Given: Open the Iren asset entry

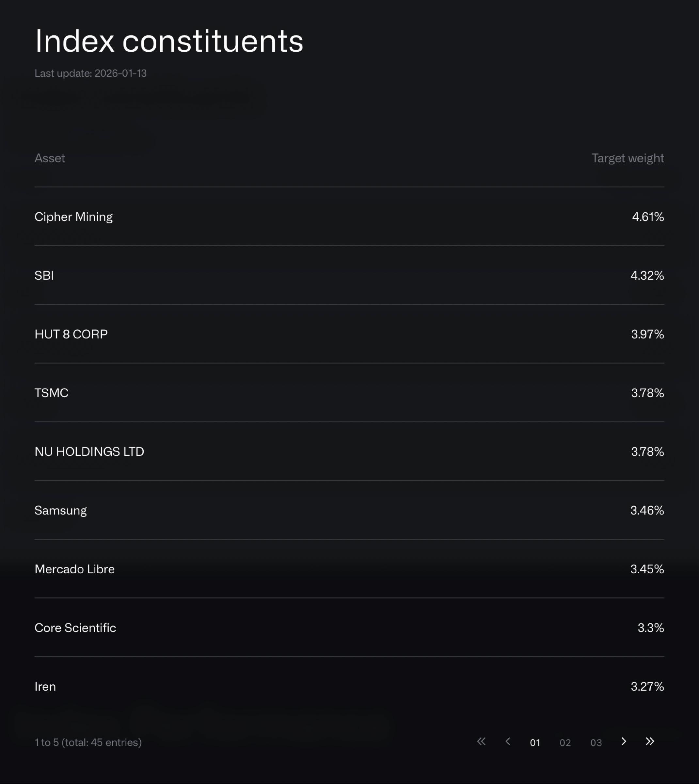Looking at the screenshot, I should click(x=45, y=686).
